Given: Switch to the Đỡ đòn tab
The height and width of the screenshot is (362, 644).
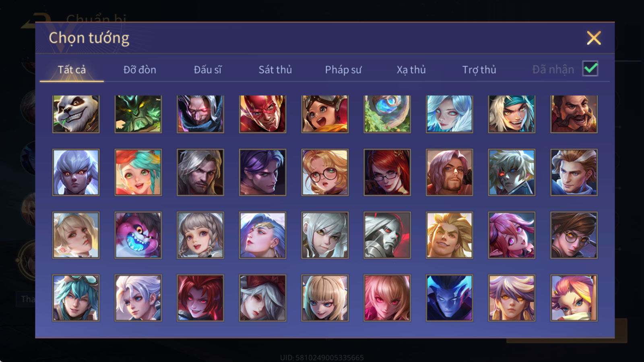Looking at the screenshot, I should [x=140, y=70].
